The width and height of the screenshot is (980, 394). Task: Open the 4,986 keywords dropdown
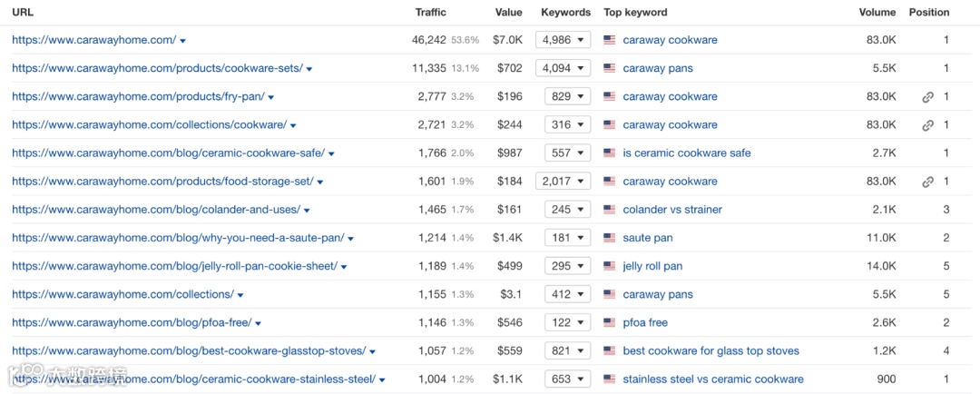pyautogui.click(x=563, y=40)
